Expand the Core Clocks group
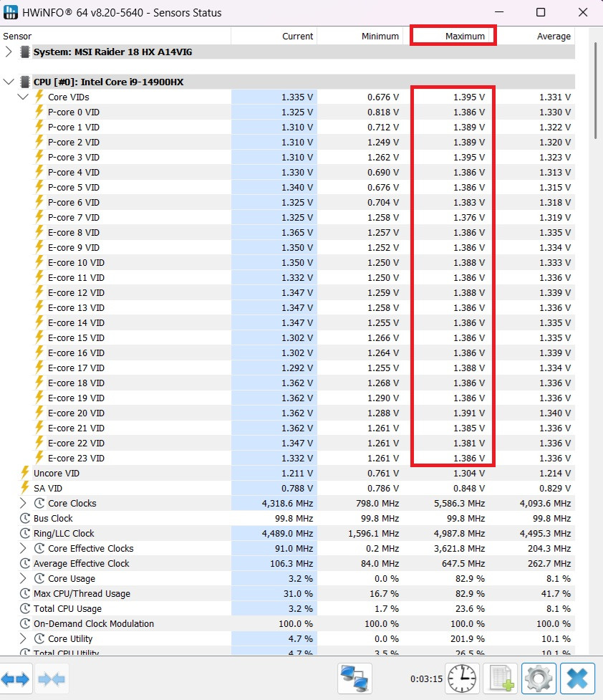603x700 pixels. point(23,503)
